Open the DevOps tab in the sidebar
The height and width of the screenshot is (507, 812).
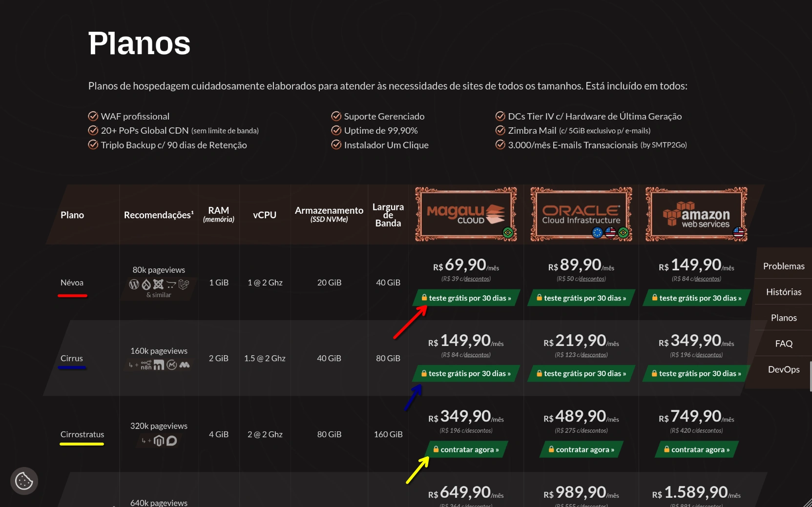783,369
